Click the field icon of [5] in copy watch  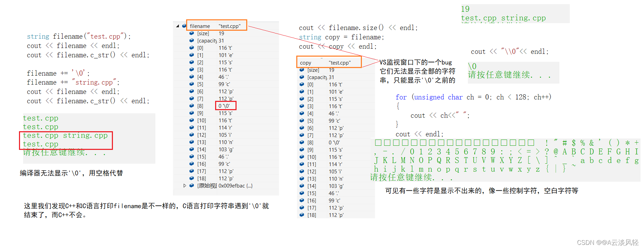(302, 121)
